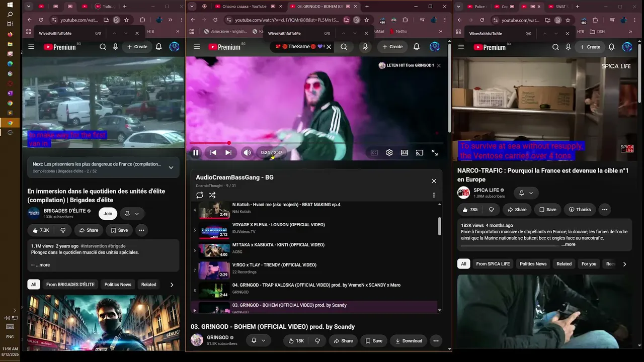644x362 pixels.
Task: Download the GR!NGOD BOHEM video
Action: pyautogui.click(x=409, y=341)
